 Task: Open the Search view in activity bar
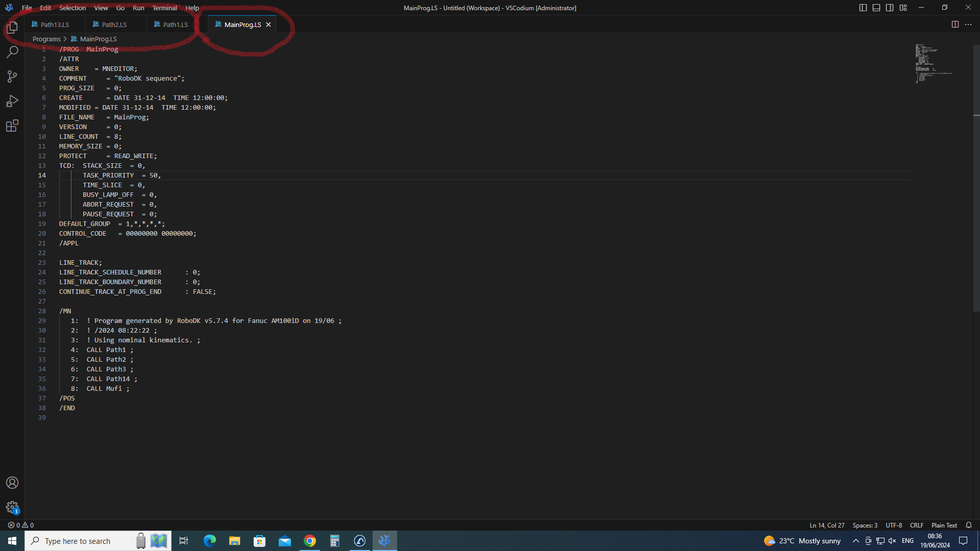click(x=12, y=52)
